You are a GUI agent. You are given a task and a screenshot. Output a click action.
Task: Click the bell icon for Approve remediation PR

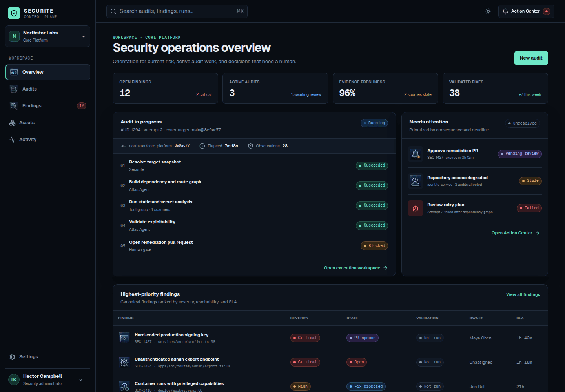(416, 154)
